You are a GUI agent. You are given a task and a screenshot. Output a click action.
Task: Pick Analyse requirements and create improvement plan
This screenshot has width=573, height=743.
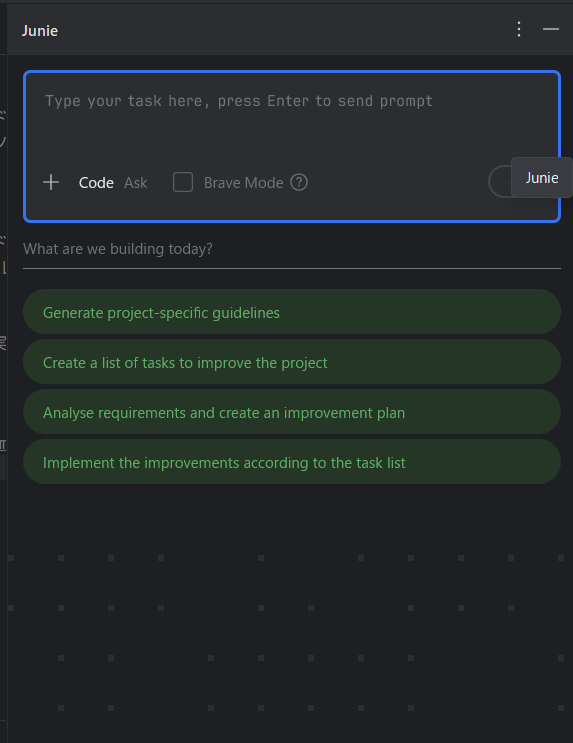point(292,412)
